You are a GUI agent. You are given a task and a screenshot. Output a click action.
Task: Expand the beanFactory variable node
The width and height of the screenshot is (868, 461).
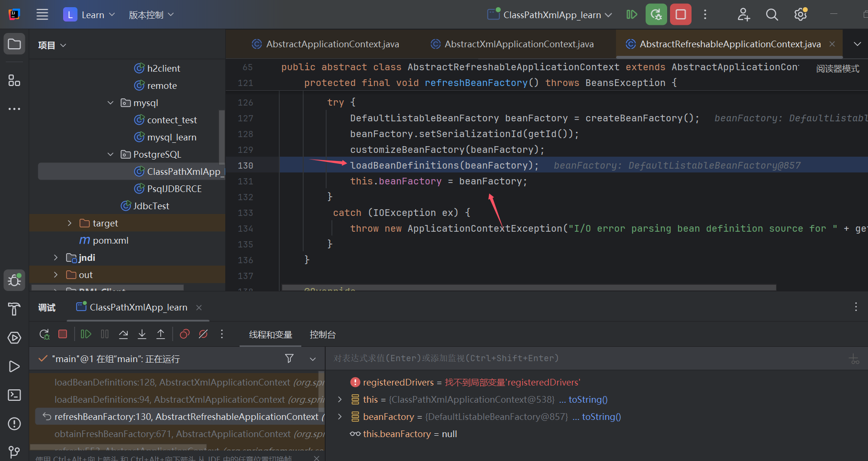(340, 417)
